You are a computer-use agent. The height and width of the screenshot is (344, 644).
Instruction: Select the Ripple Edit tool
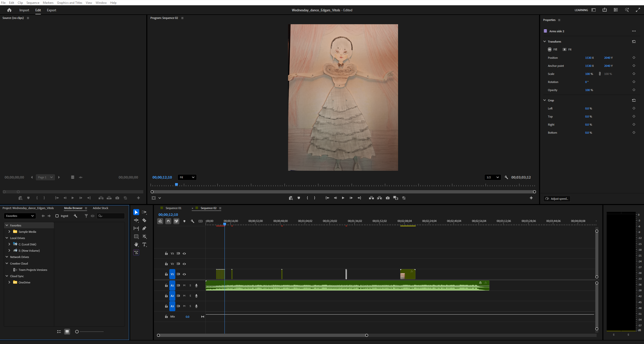136,220
